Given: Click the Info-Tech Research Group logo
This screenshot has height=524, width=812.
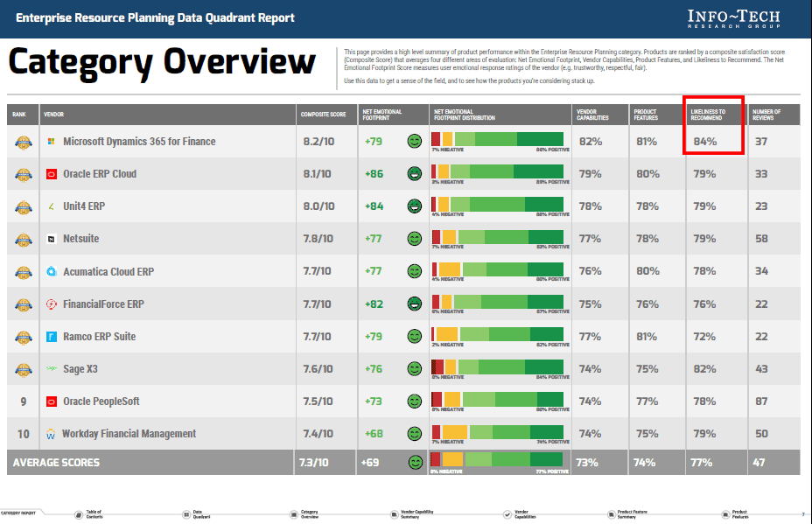Looking at the screenshot, I should coord(734,18).
